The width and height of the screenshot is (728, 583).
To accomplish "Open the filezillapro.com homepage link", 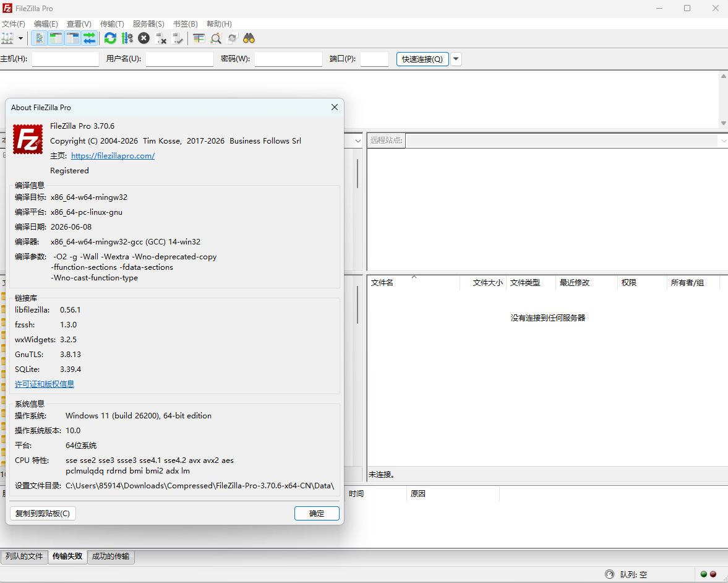I will point(113,155).
